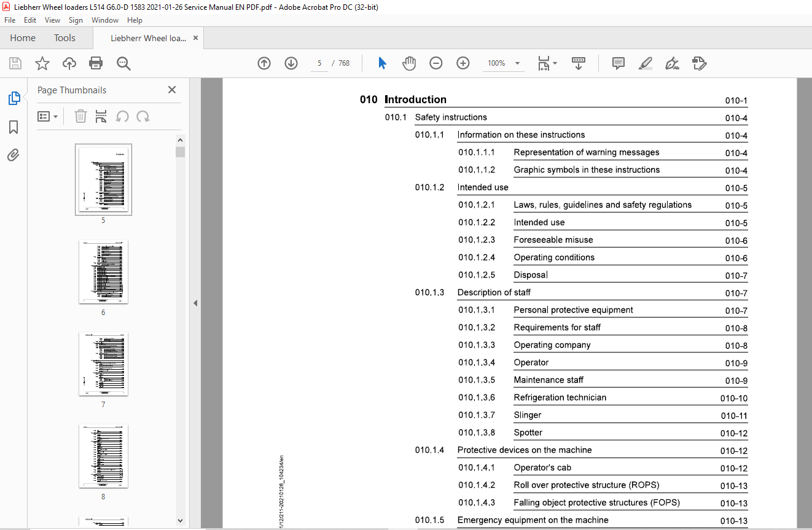Close the Page Thumbnails panel
812x530 pixels.
pos(172,90)
